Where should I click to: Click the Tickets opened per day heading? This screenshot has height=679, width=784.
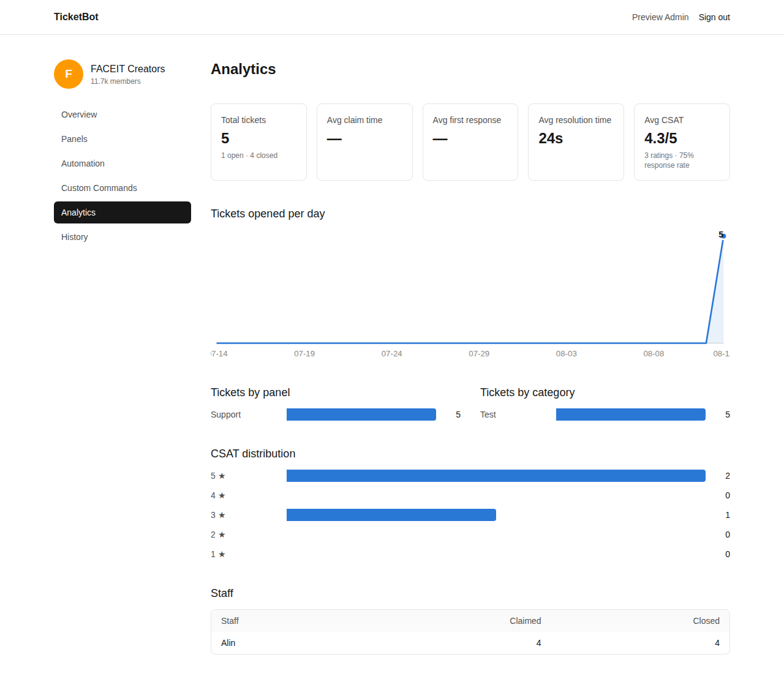point(268,214)
